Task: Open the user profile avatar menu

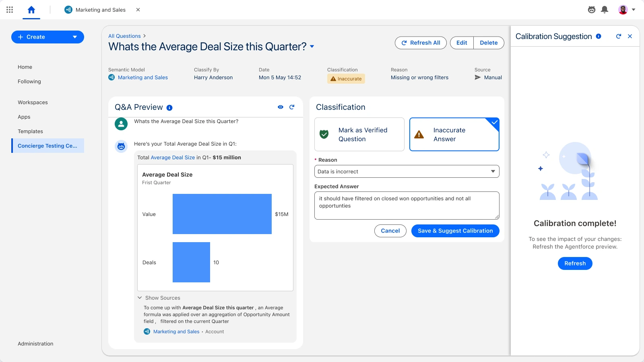Action: 627,10
